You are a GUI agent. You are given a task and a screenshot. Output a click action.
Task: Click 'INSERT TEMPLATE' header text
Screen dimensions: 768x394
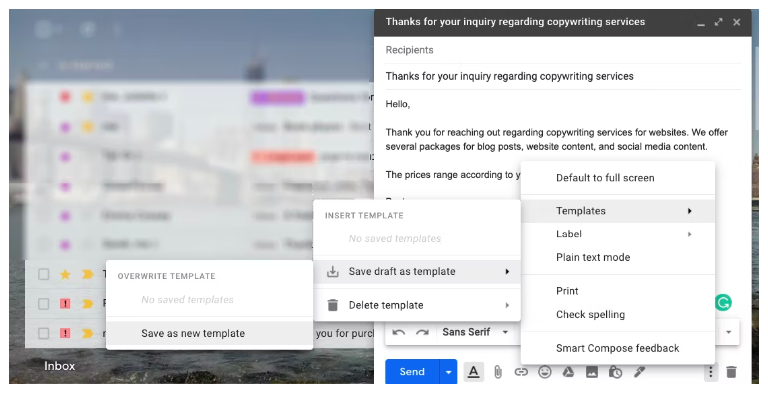click(x=364, y=215)
